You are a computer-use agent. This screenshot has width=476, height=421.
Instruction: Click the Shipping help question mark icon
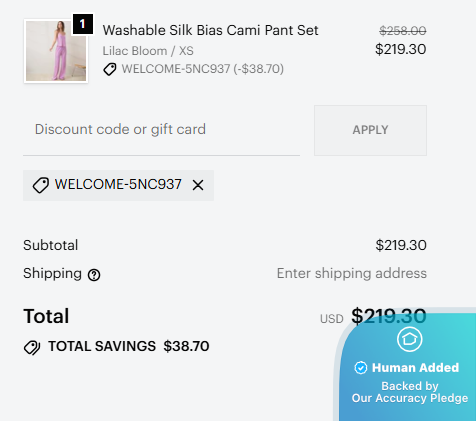click(x=94, y=275)
